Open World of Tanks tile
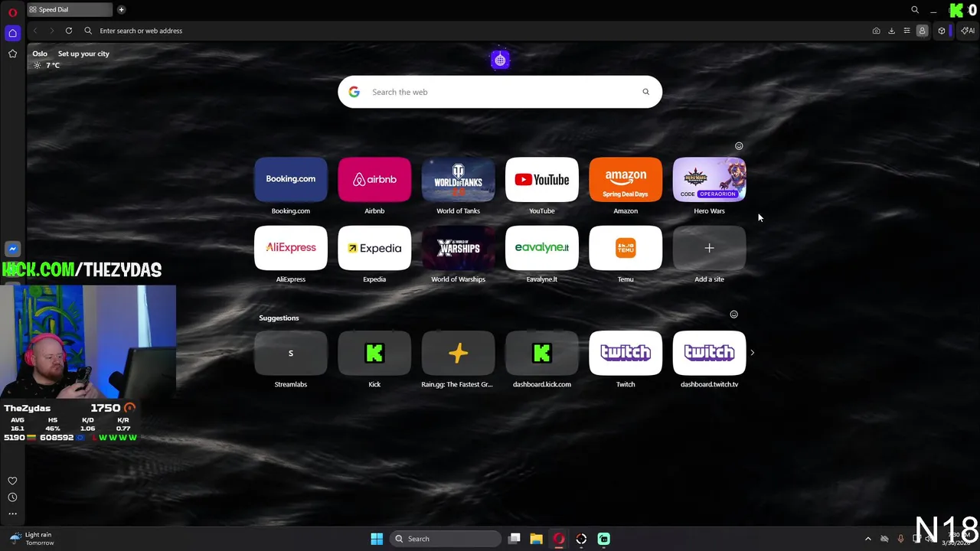The width and height of the screenshot is (980, 551). coord(458,179)
